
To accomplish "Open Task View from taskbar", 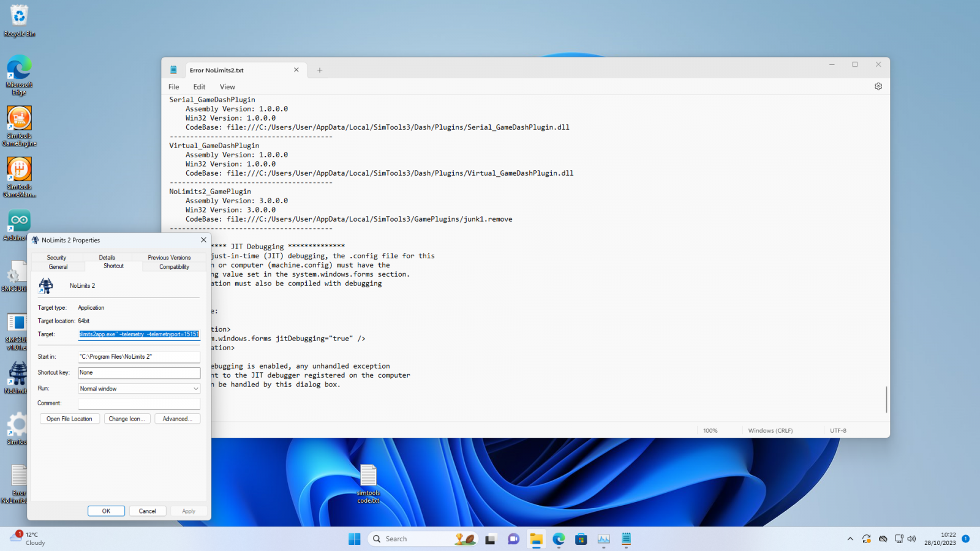I will (x=491, y=539).
